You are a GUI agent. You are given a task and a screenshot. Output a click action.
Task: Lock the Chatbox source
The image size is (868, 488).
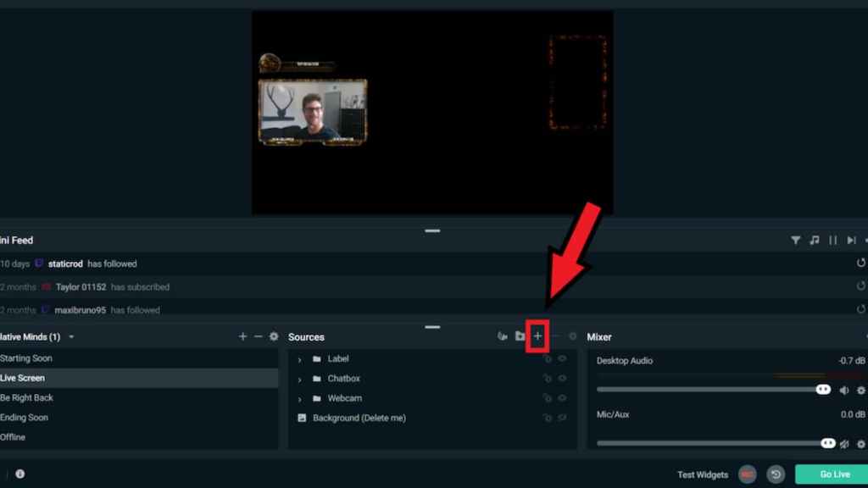point(548,379)
